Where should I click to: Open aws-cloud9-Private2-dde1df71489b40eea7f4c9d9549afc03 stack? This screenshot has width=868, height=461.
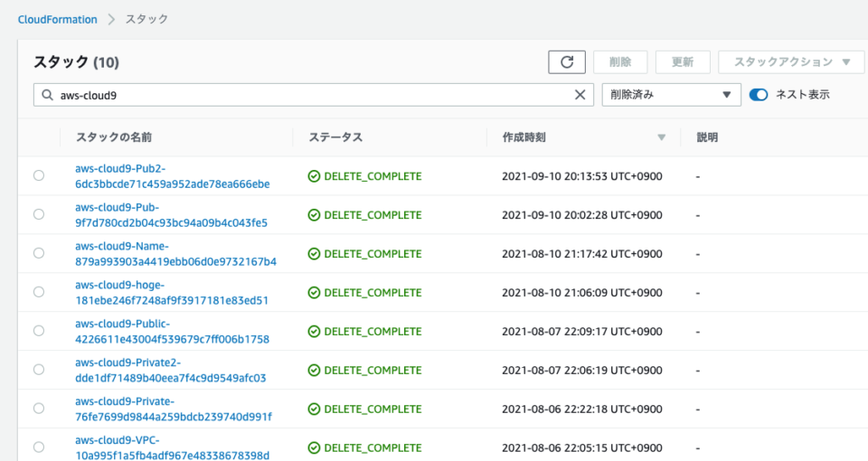point(171,370)
